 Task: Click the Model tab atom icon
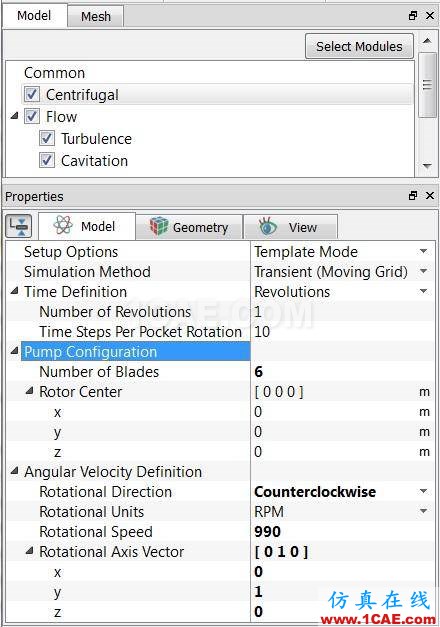tap(63, 225)
